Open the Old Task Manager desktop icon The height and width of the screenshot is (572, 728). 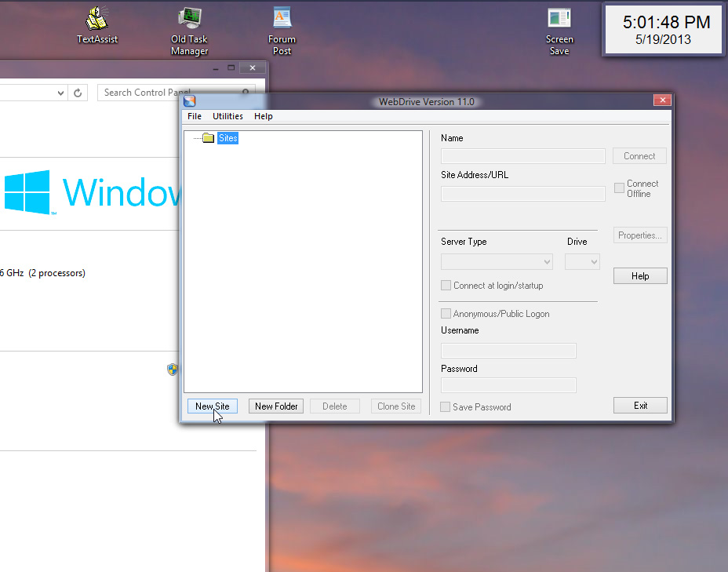189,31
